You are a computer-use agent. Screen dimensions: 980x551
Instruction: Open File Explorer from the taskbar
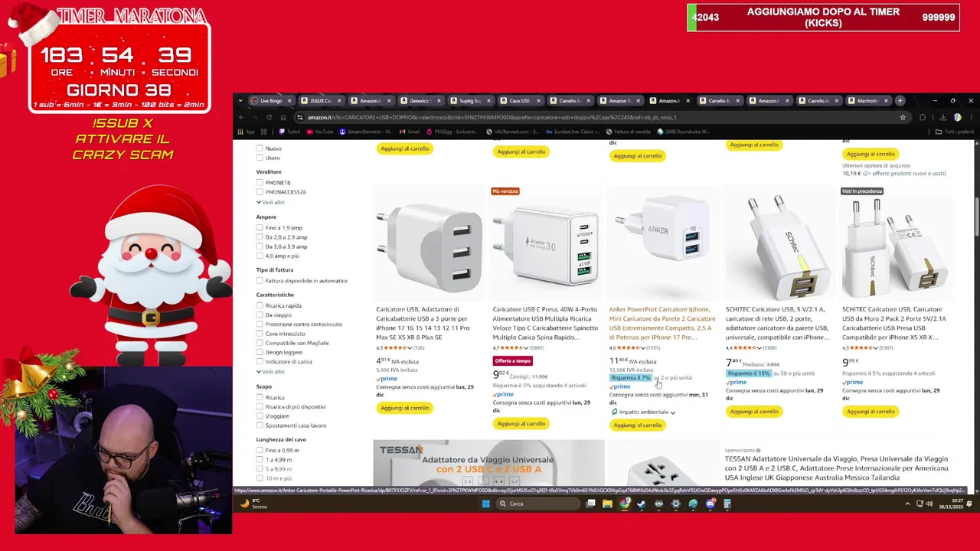607,504
